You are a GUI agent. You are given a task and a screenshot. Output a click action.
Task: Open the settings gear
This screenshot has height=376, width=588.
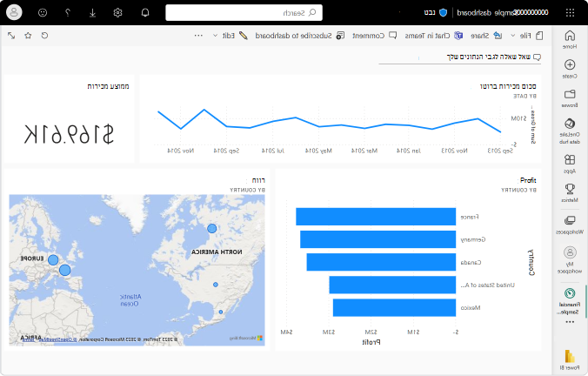click(x=117, y=13)
